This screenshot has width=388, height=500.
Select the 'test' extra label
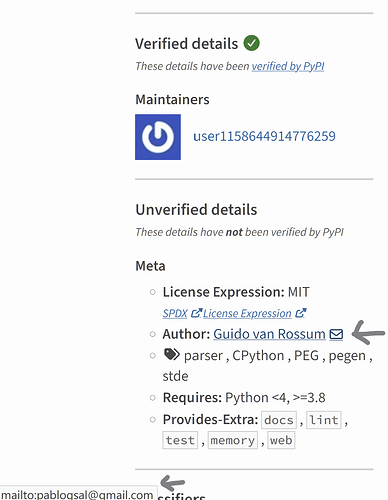[x=180, y=440]
